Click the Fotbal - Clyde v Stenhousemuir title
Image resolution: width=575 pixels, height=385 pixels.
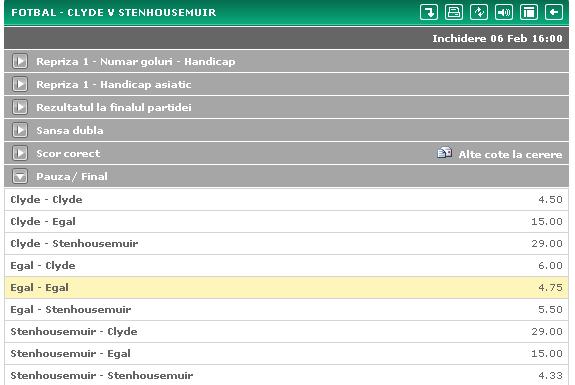pyautogui.click(x=114, y=12)
